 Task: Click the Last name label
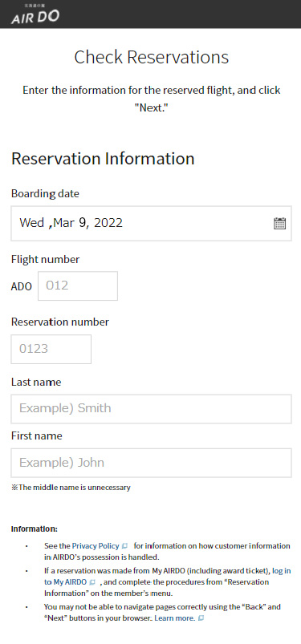(36, 382)
